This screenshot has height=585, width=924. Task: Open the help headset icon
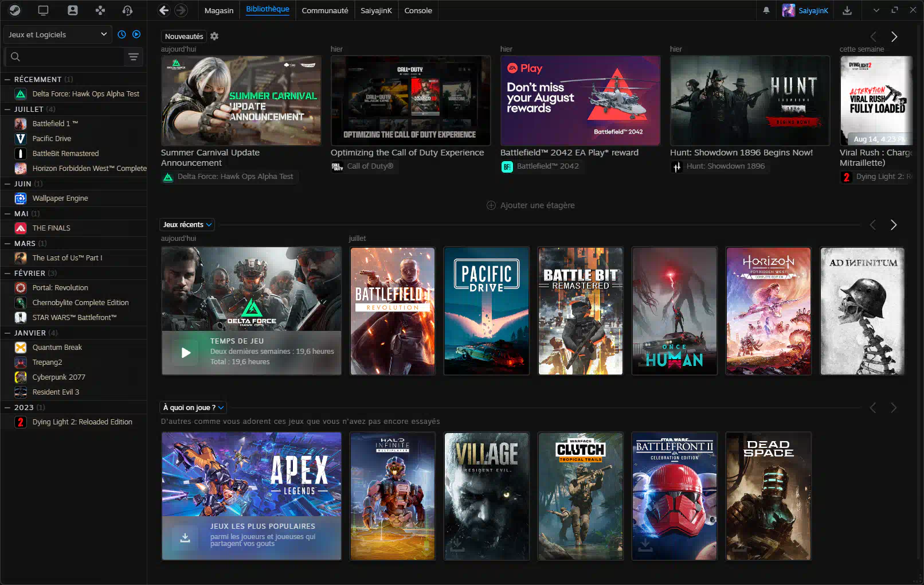click(128, 10)
